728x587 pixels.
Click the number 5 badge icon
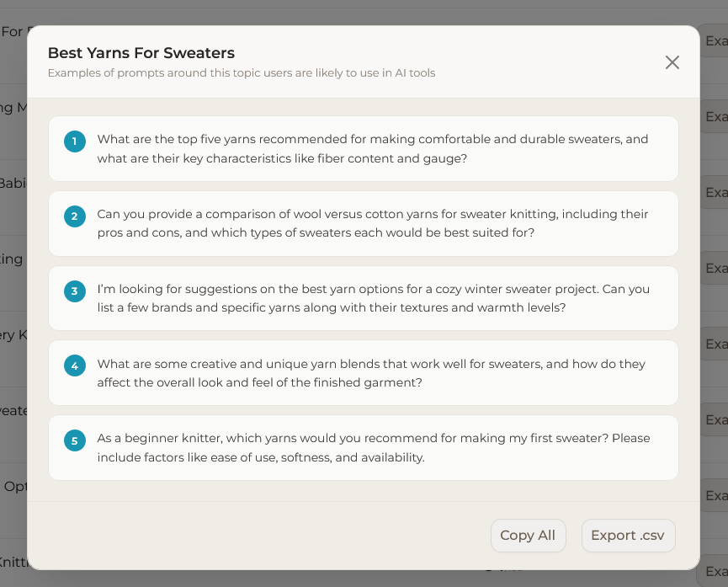(75, 440)
